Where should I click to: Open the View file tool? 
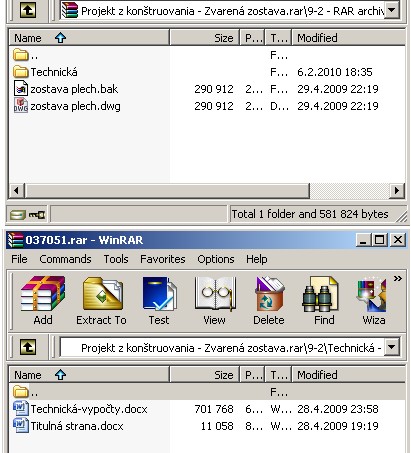215,300
